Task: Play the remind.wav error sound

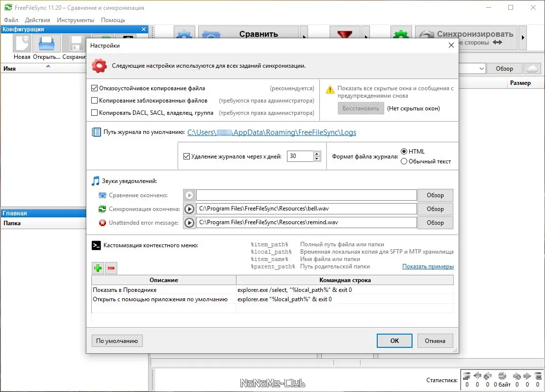Action: coord(189,222)
